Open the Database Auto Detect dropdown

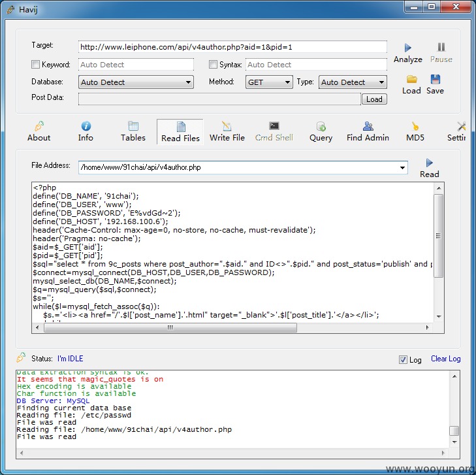point(136,82)
